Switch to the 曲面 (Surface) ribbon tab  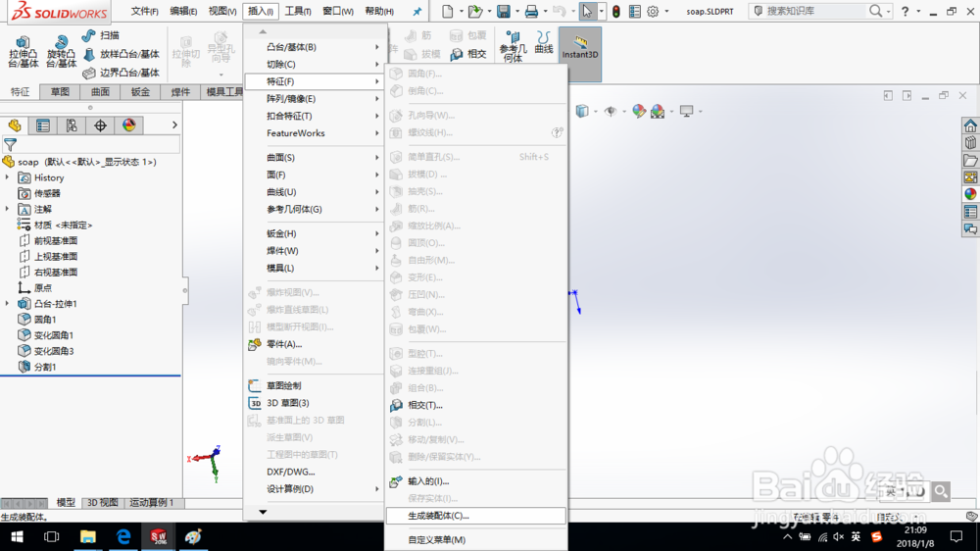click(100, 92)
